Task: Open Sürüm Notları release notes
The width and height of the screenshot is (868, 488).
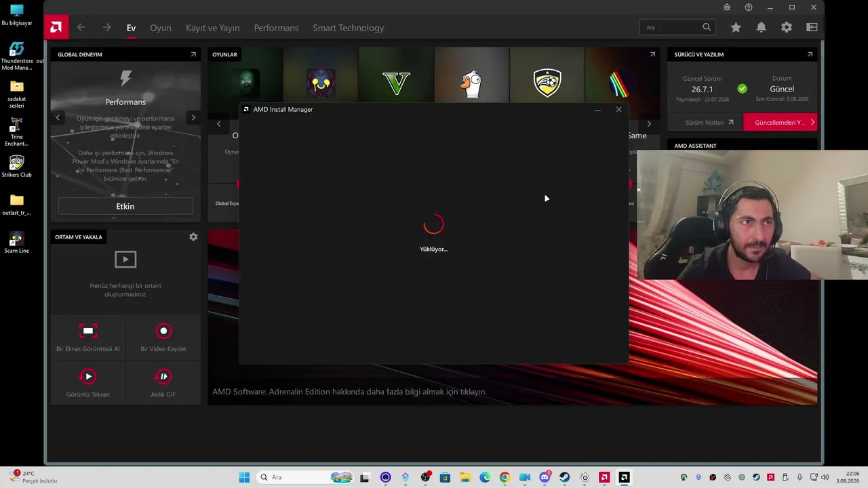Action: [x=709, y=123]
